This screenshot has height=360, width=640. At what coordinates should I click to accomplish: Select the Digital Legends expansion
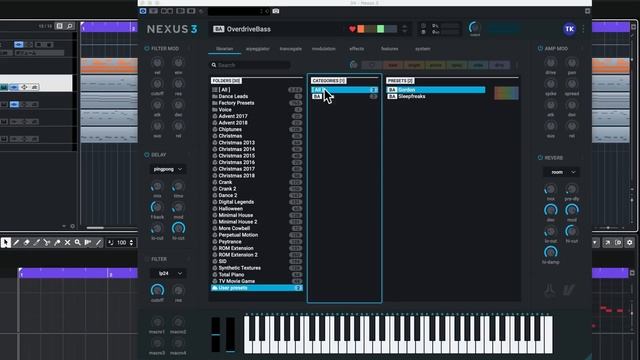coord(257,202)
